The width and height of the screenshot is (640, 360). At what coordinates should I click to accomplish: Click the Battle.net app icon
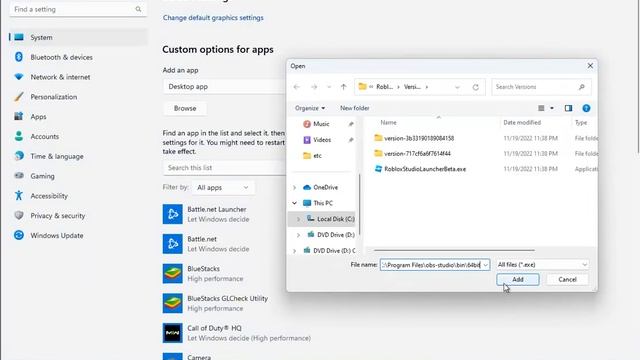[172, 244]
